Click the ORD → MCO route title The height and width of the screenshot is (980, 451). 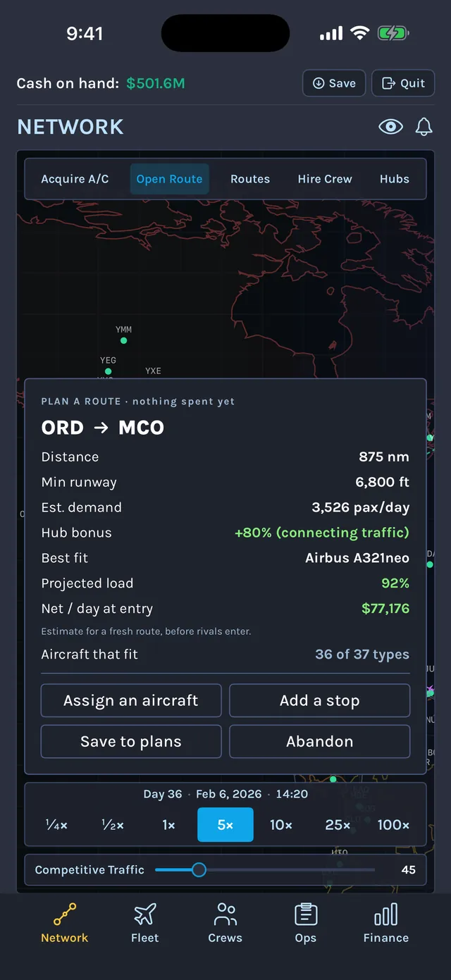pyautogui.click(x=103, y=428)
